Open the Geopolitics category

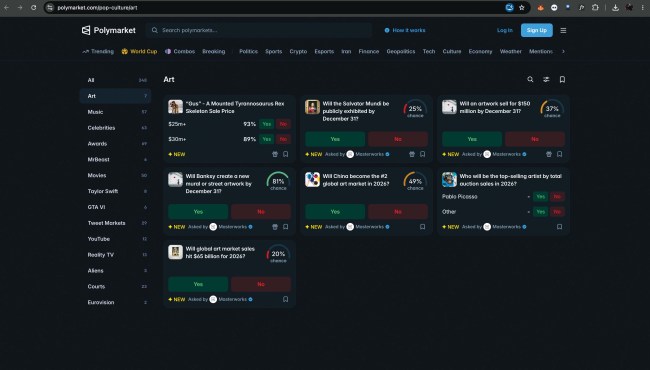pos(401,51)
